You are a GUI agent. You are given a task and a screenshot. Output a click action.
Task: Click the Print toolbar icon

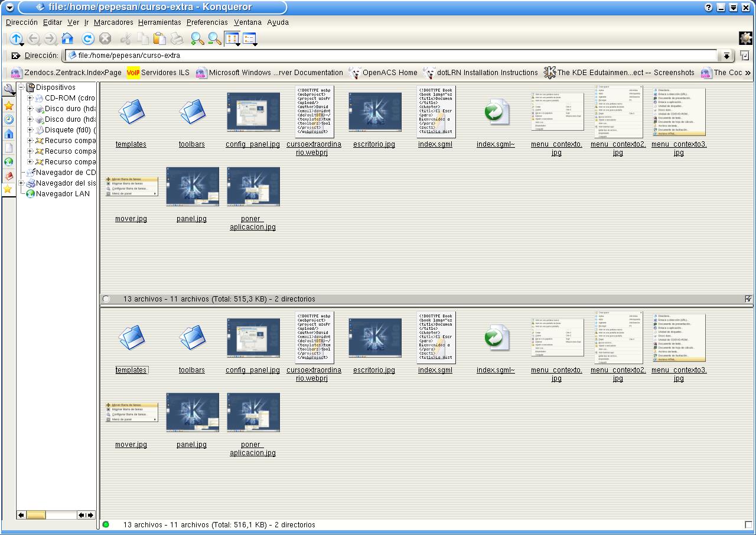click(177, 39)
